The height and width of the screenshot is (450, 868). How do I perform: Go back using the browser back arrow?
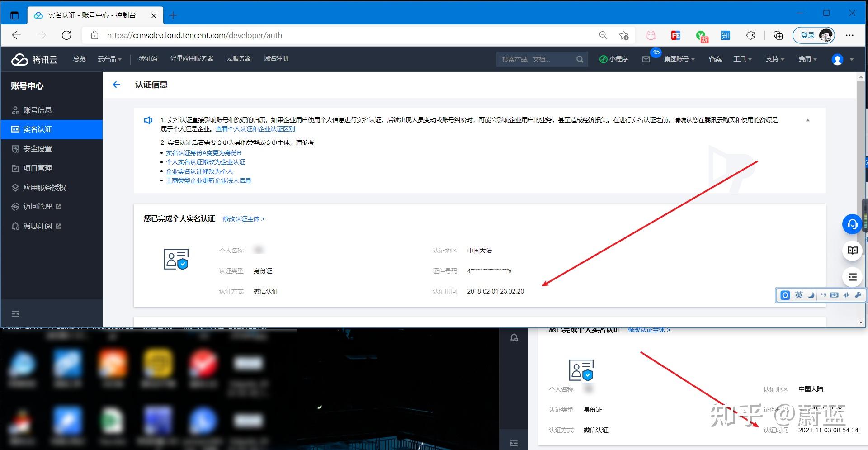pyautogui.click(x=17, y=35)
